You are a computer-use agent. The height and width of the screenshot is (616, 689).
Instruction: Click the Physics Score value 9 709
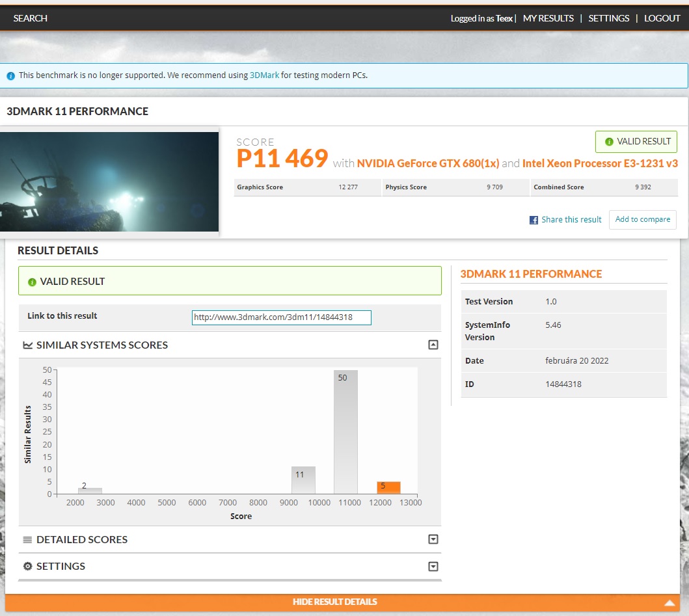click(494, 187)
